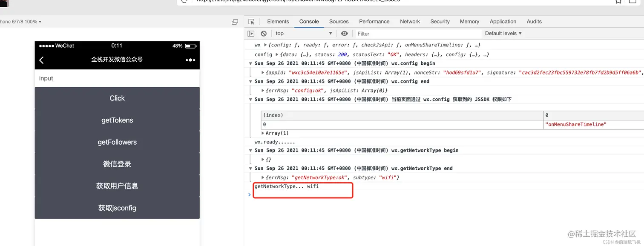Tap the getTokens button

click(x=117, y=120)
